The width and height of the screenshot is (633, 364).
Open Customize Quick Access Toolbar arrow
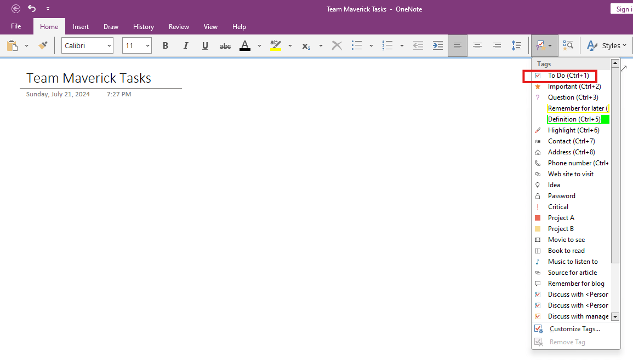(48, 8)
